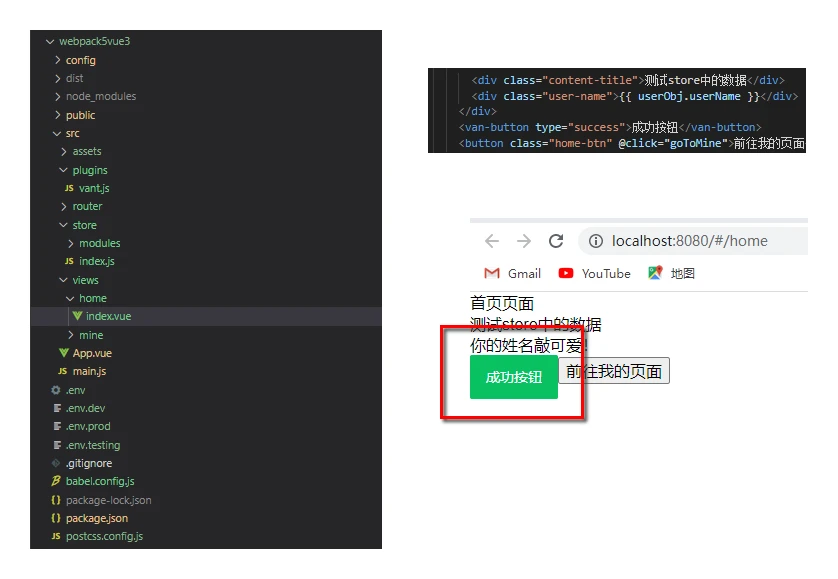838x579 pixels.
Task: Click the Maps bookmark icon
Action: pos(655,273)
